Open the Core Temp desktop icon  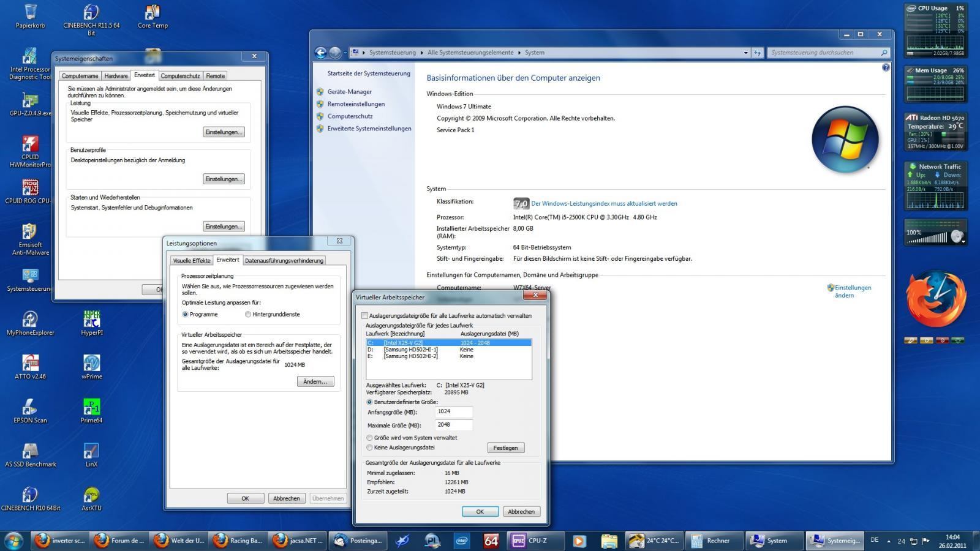(x=153, y=16)
